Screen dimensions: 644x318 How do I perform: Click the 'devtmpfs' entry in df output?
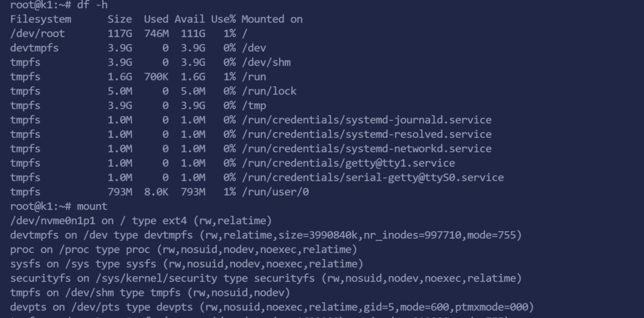point(34,48)
